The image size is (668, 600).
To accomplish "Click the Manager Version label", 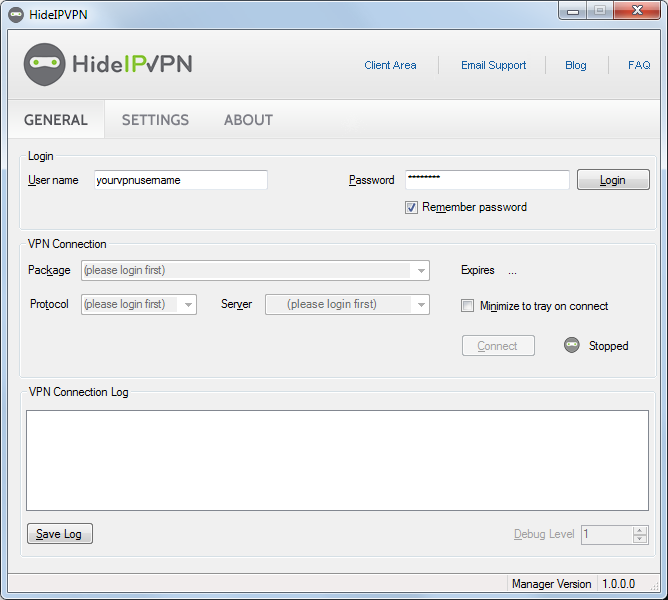I will [551, 583].
